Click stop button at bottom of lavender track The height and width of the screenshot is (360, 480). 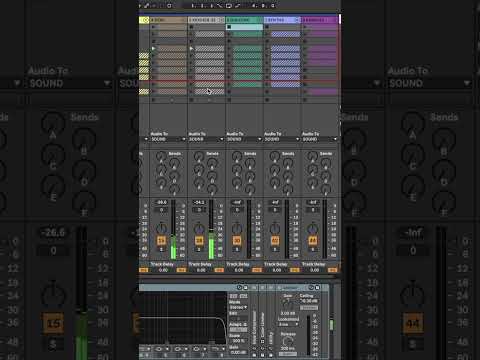coord(267,100)
